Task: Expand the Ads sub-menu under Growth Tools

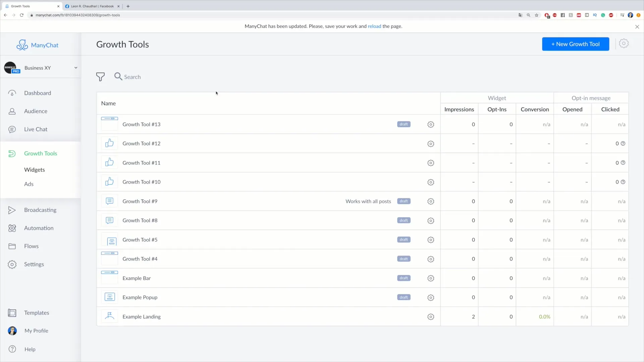Action: [x=28, y=184]
